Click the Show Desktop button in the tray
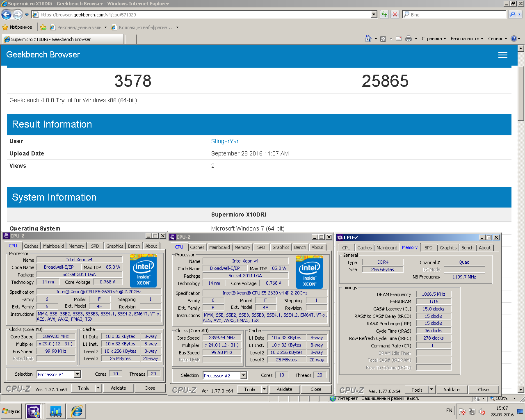 [520, 411]
